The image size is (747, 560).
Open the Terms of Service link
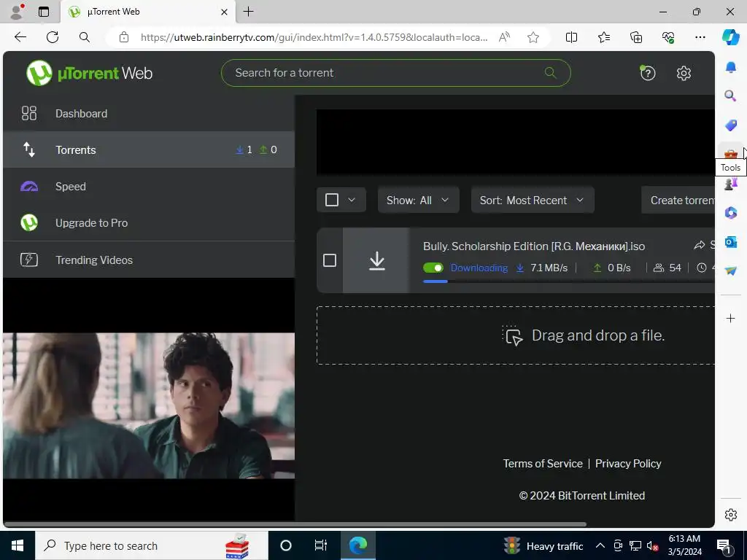(x=543, y=463)
